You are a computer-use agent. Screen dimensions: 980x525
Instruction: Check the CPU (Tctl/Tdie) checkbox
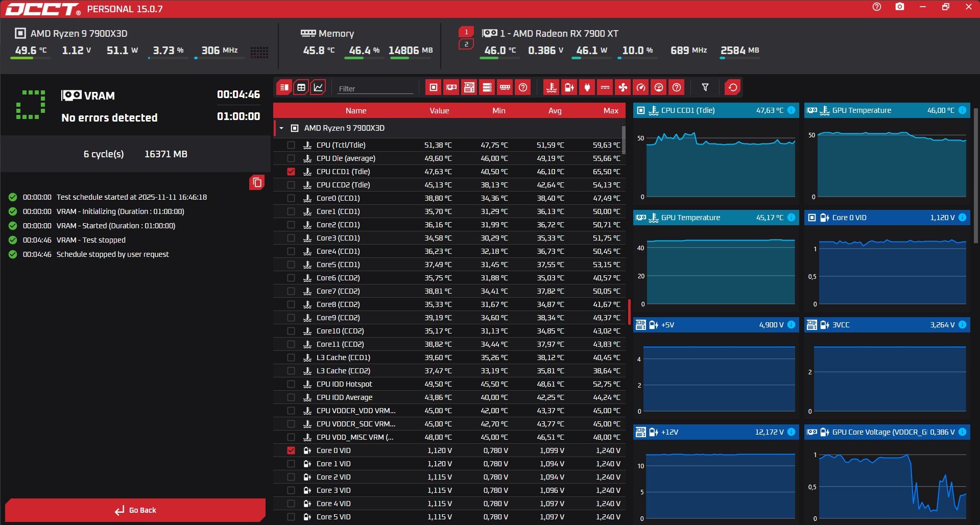291,145
